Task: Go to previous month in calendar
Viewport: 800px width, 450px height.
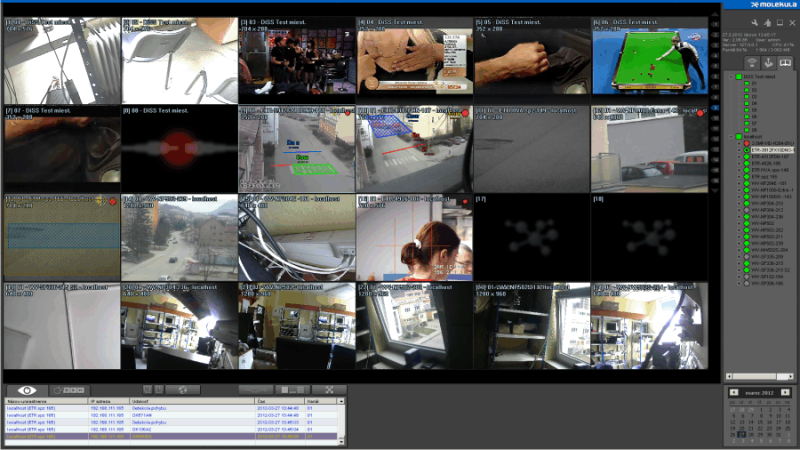Action: (733, 392)
